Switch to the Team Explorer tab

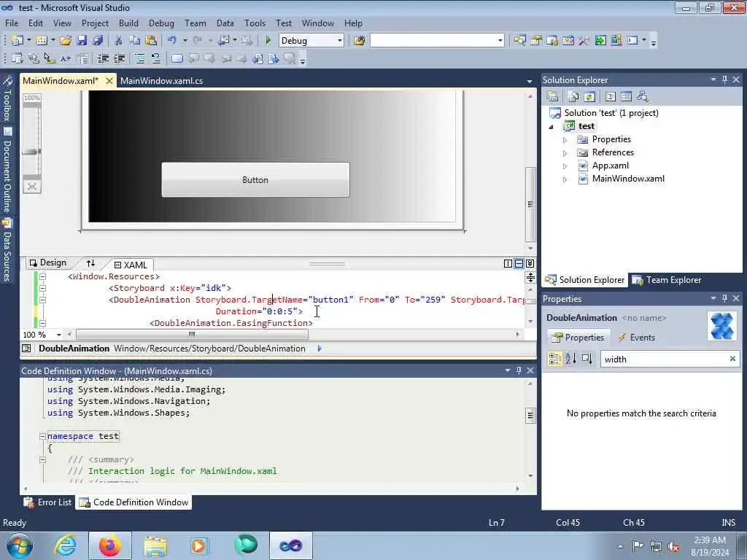pyautogui.click(x=667, y=280)
